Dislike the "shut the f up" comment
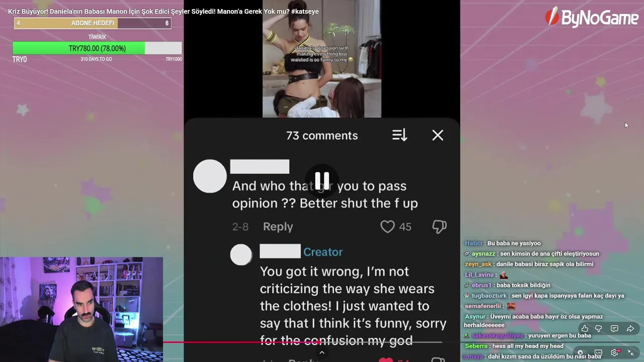This screenshot has width=644, height=362. (439, 227)
